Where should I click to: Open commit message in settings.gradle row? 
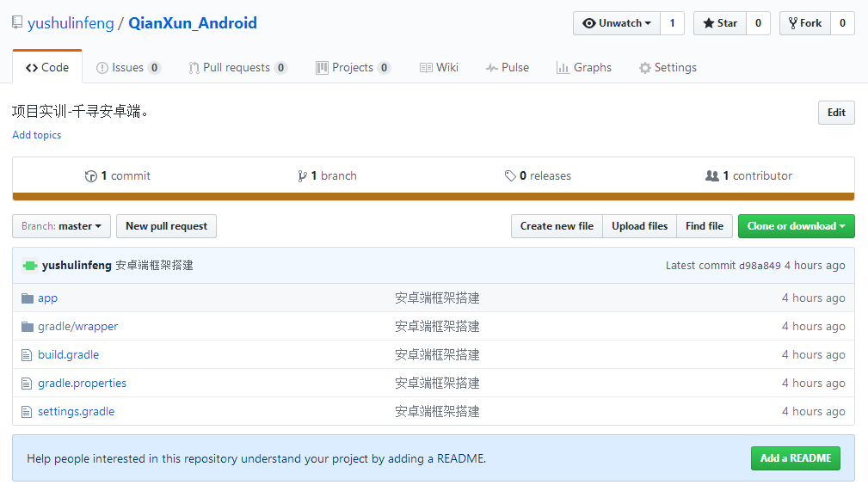coord(437,412)
